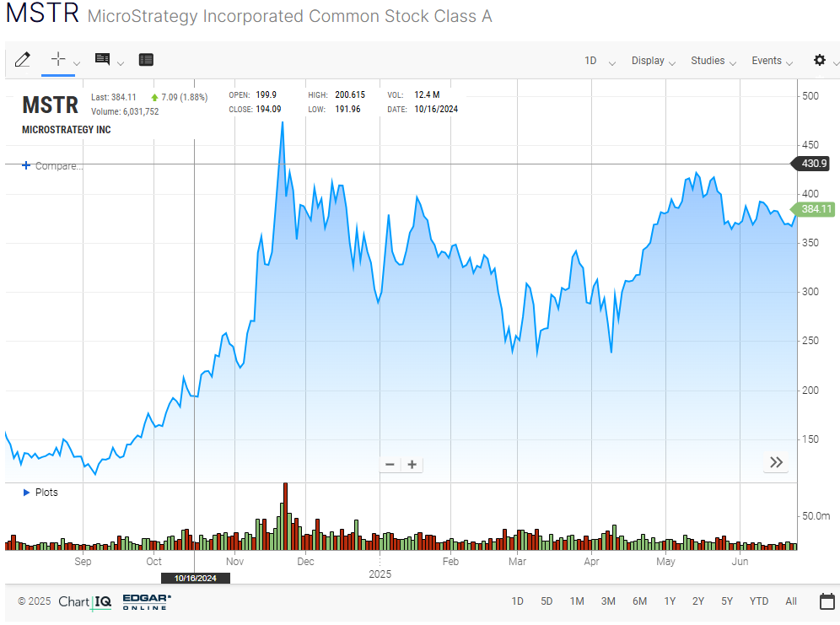Open the calendar date range picker
Image resolution: width=840 pixels, height=625 pixels.
(x=827, y=601)
